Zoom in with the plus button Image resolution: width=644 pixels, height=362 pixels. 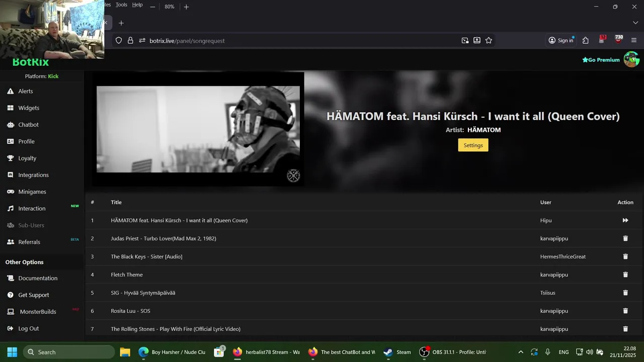(186, 7)
